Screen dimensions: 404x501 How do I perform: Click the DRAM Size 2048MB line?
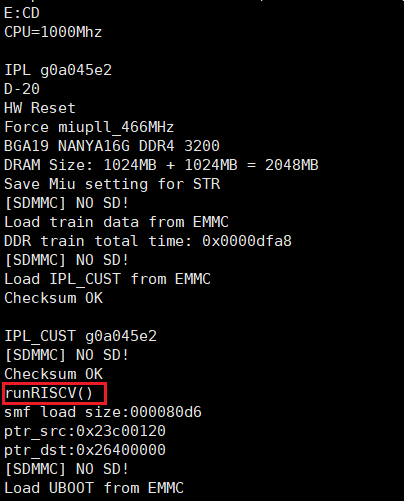(161, 165)
